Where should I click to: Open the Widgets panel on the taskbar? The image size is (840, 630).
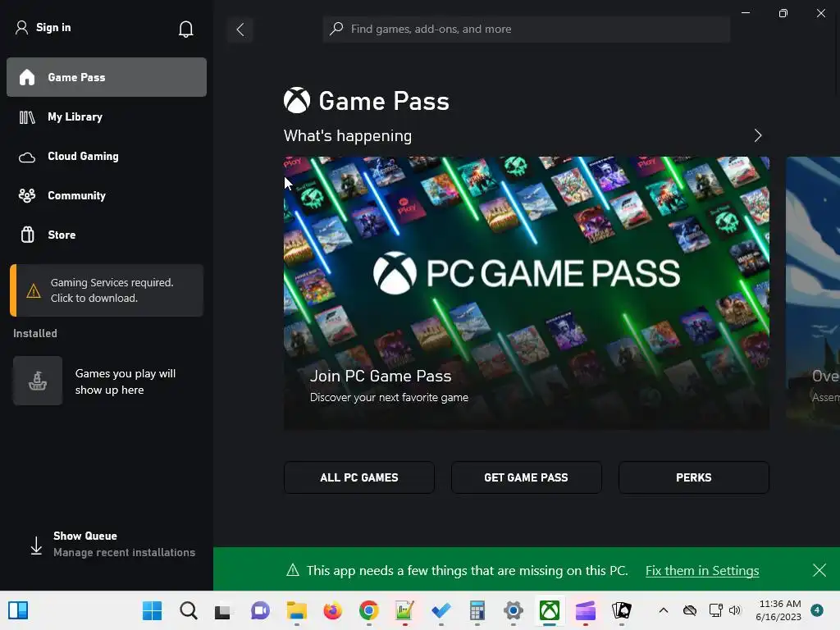[x=18, y=610]
